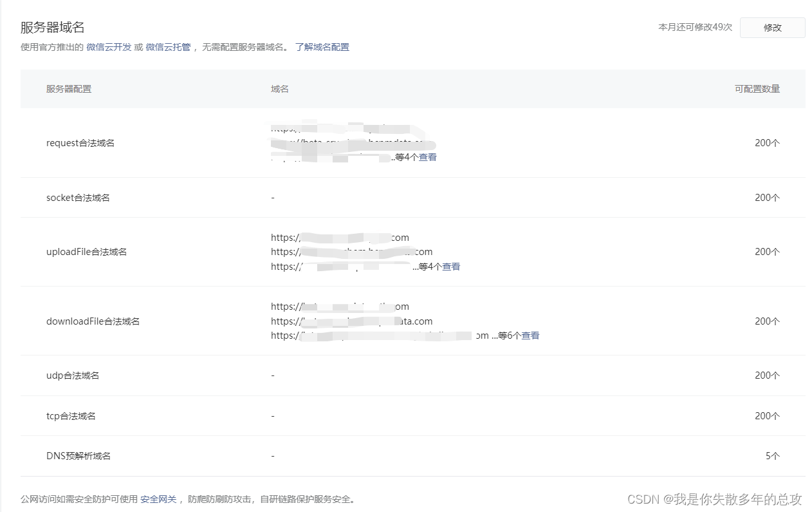812x512 pixels.
Task: Click the 本月还可修改49次 counter text
Action: (695, 27)
